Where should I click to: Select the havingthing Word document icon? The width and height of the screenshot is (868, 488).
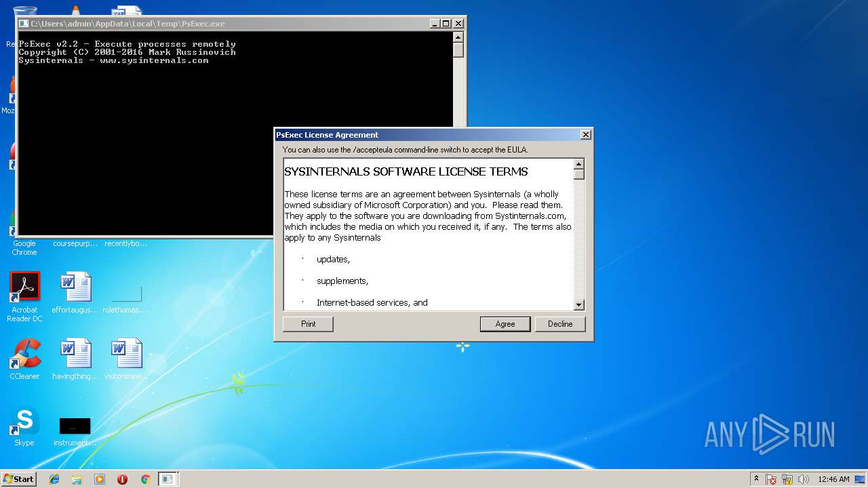[x=75, y=359]
